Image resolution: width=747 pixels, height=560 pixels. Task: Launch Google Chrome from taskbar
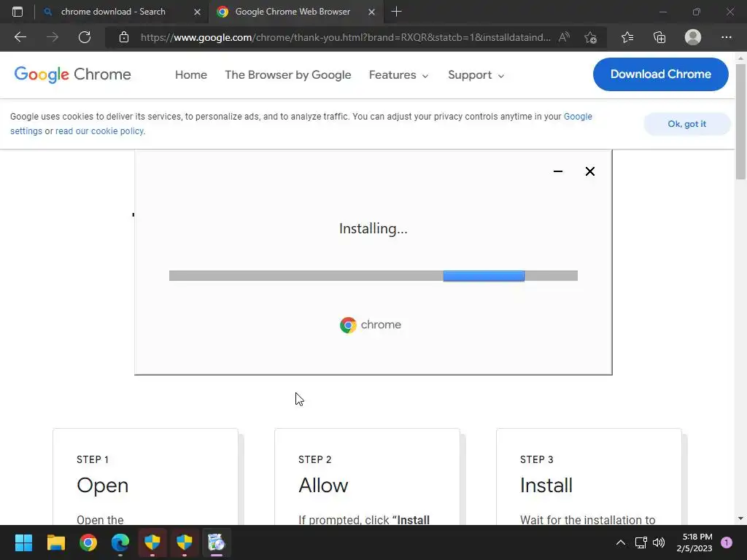pyautogui.click(x=88, y=542)
